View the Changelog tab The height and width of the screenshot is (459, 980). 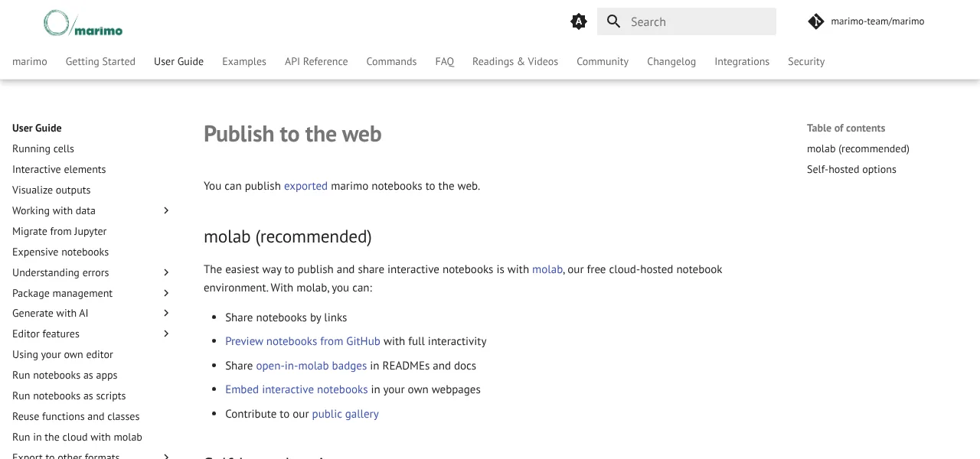click(671, 61)
